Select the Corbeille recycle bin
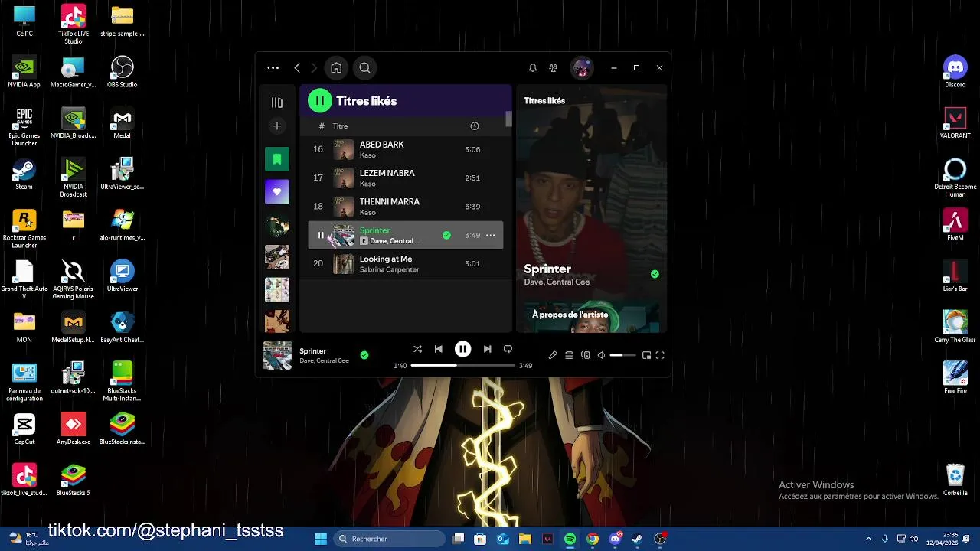Image resolution: width=980 pixels, height=551 pixels. point(955,479)
